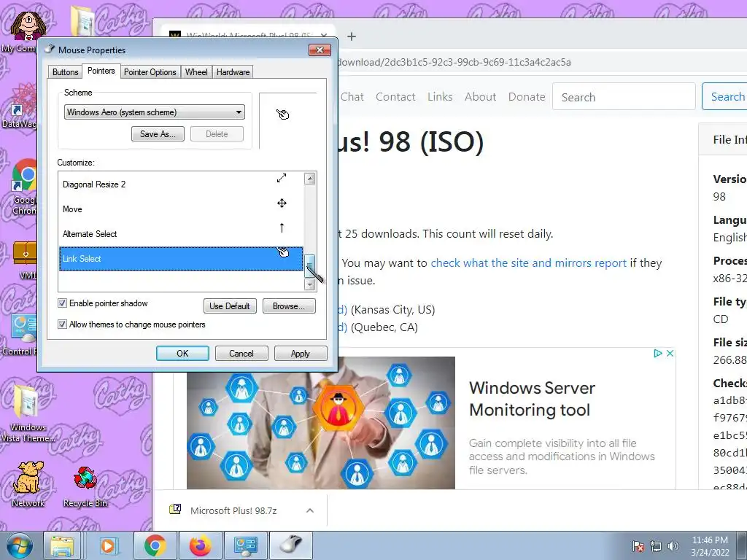Screen dimensions: 747x560
Task: Open the About page link
Action: [480, 97]
